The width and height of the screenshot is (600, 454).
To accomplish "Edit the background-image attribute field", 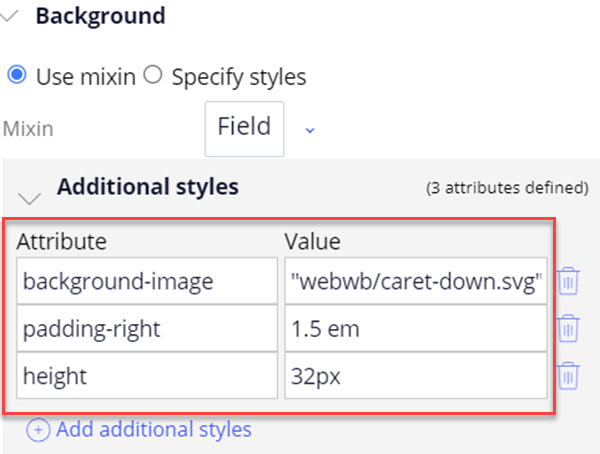I will (x=147, y=281).
